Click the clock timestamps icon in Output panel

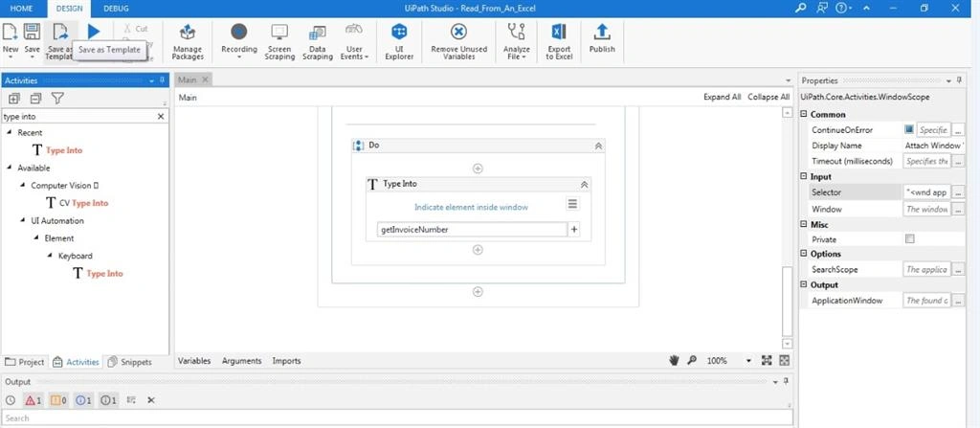[x=10, y=400]
